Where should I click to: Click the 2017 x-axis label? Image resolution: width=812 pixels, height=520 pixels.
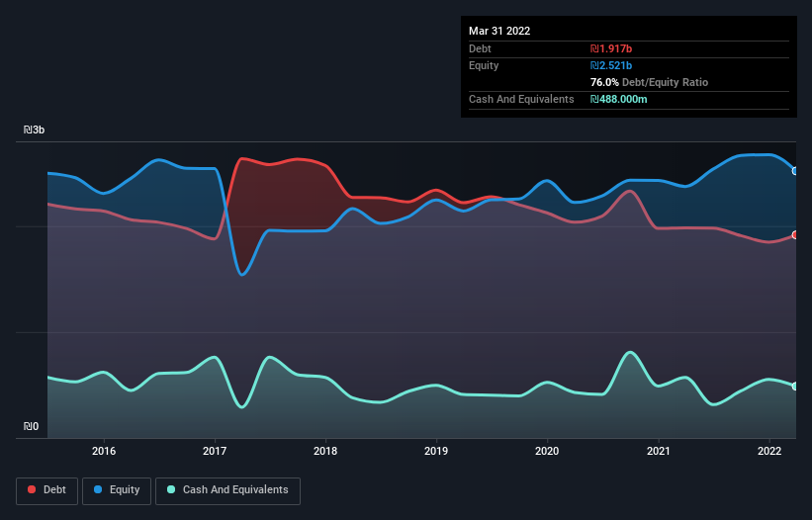(215, 451)
